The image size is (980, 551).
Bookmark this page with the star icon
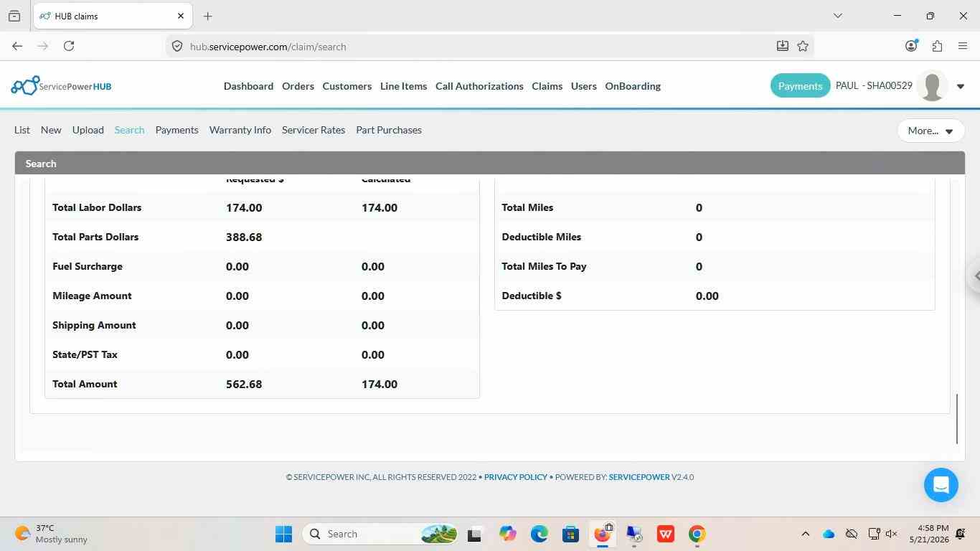point(803,46)
